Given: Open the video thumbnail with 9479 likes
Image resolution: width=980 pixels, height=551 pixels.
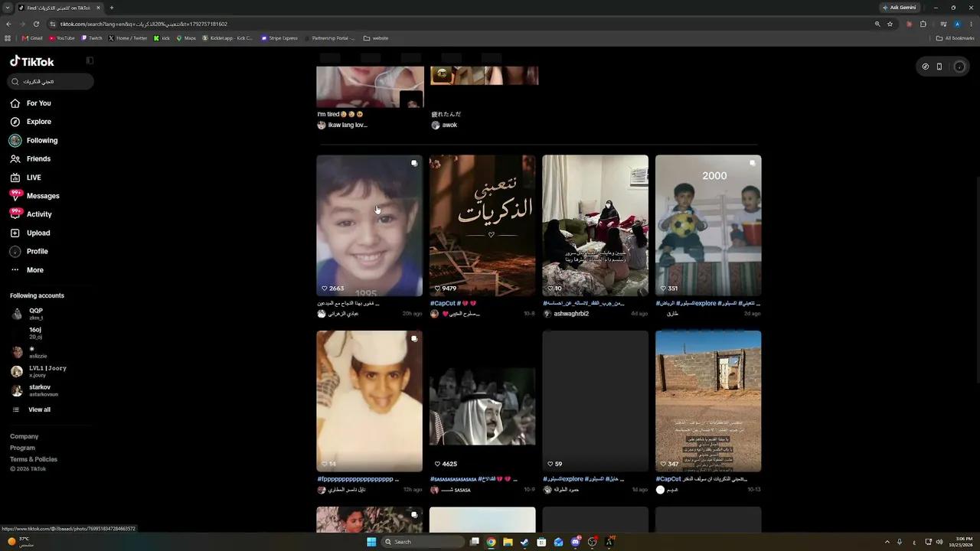Looking at the screenshot, I should pyautogui.click(x=482, y=226).
